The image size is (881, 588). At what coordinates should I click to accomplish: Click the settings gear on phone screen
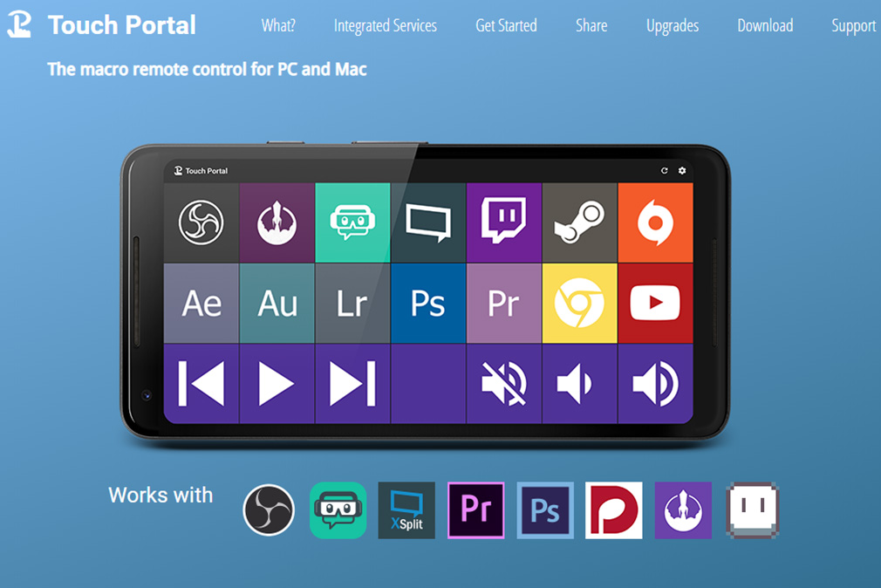tap(682, 171)
